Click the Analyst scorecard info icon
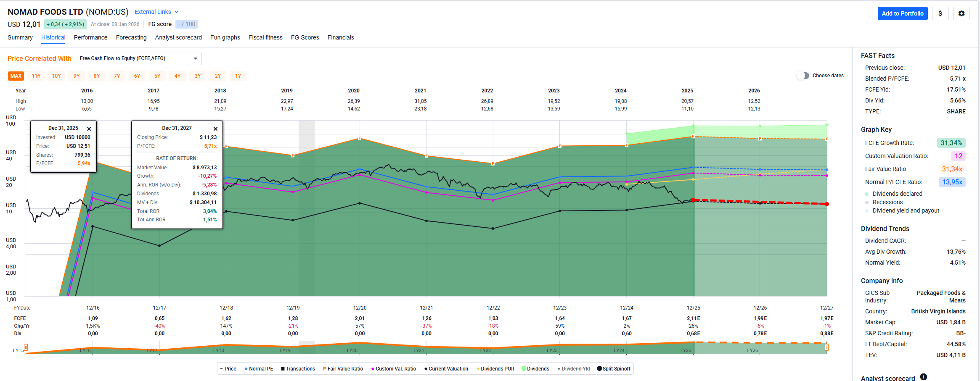 point(923,377)
